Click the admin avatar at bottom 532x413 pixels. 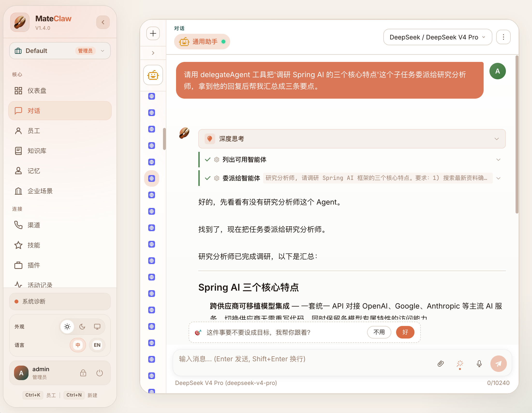[21, 373]
